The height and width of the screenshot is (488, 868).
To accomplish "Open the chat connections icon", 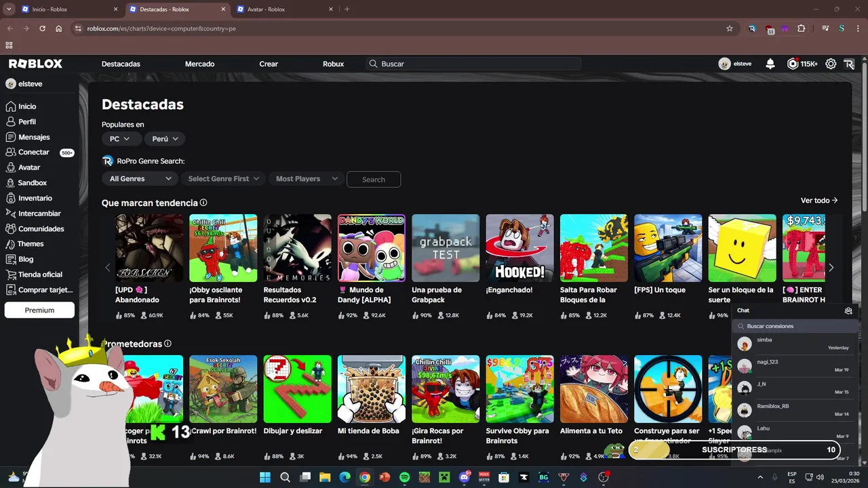I will (848, 310).
